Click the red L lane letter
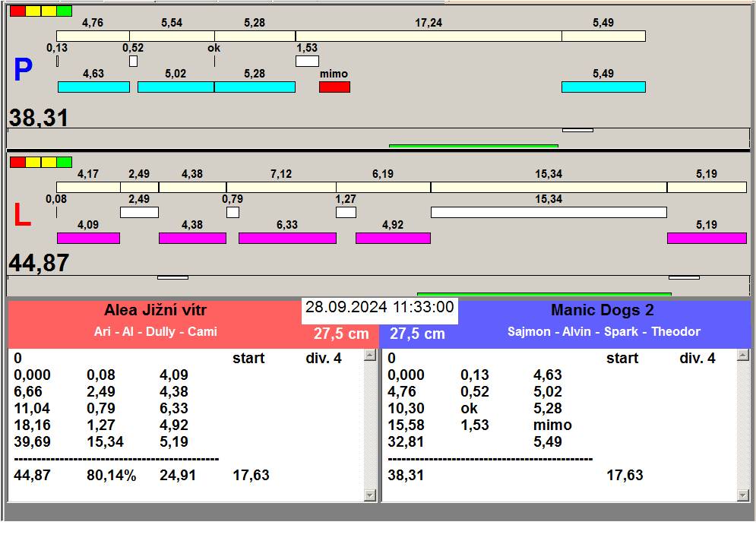This screenshot has height=544, width=756. point(22,217)
